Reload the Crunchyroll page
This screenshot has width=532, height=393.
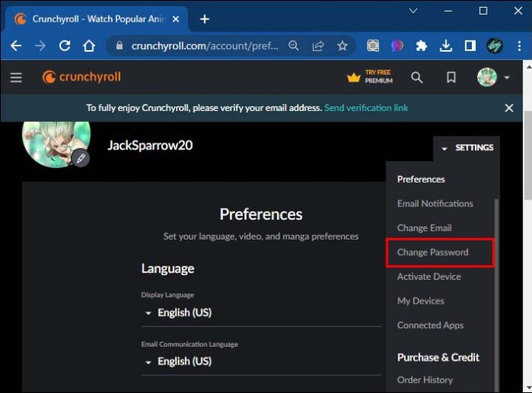click(65, 45)
